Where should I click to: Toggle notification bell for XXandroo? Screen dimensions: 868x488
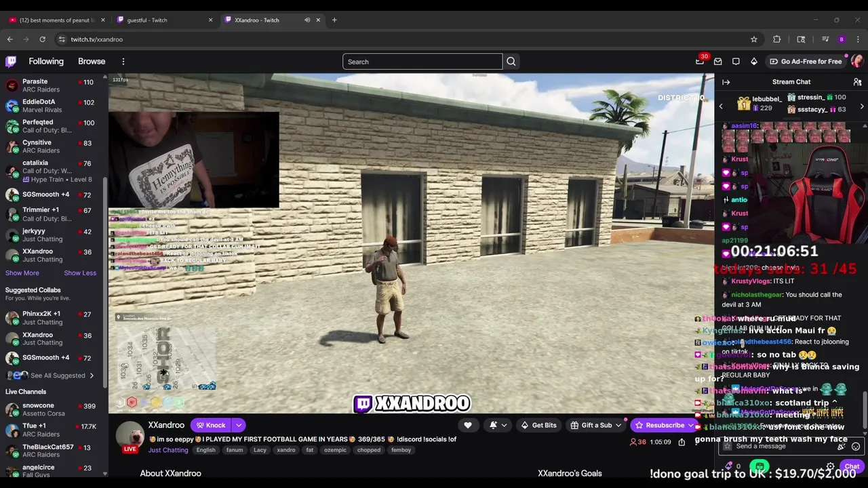(493, 426)
